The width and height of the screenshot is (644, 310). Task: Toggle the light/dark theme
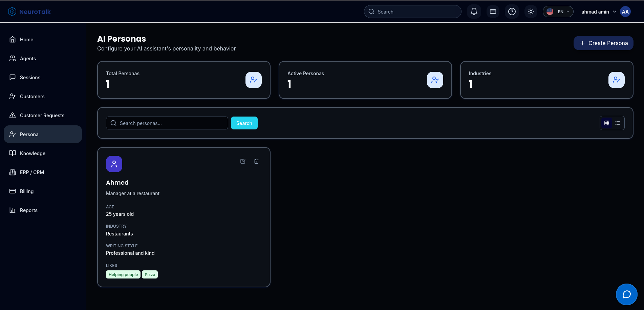[531, 12]
